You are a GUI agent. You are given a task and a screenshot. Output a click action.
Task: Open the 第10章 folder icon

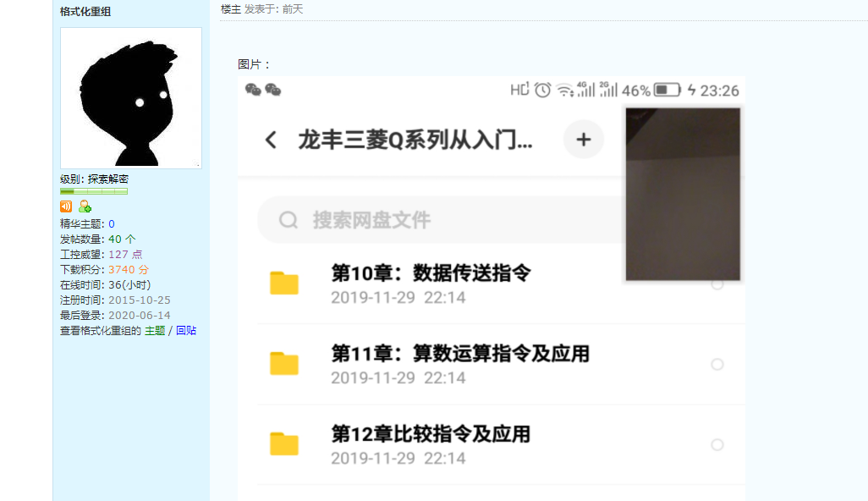tap(284, 283)
